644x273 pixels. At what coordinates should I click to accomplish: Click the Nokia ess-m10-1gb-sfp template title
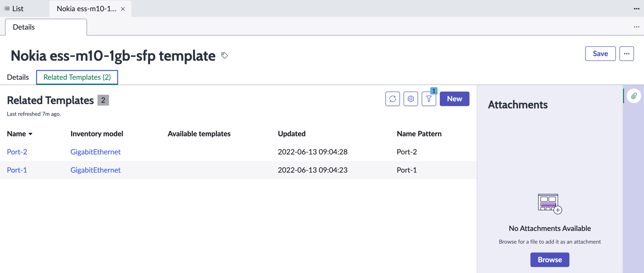(113, 56)
